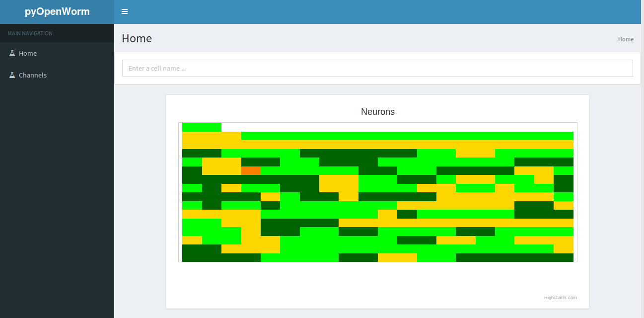Open the Channels page from the sidebar
This screenshot has height=318, width=644.
[32, 75]
